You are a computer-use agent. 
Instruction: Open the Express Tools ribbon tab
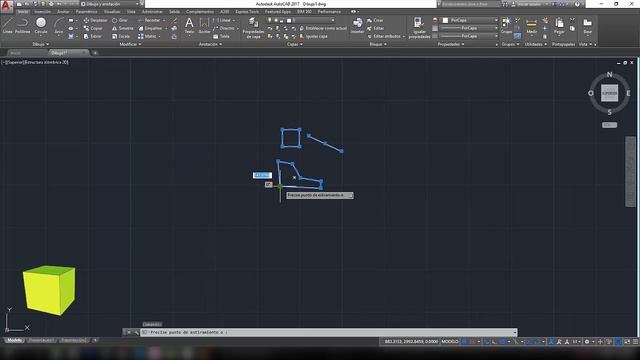(x=247, y=12)
